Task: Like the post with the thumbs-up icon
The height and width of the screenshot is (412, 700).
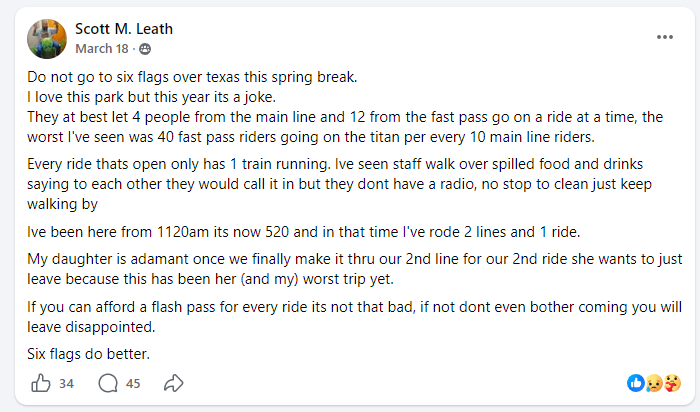Action: point(41,382)
